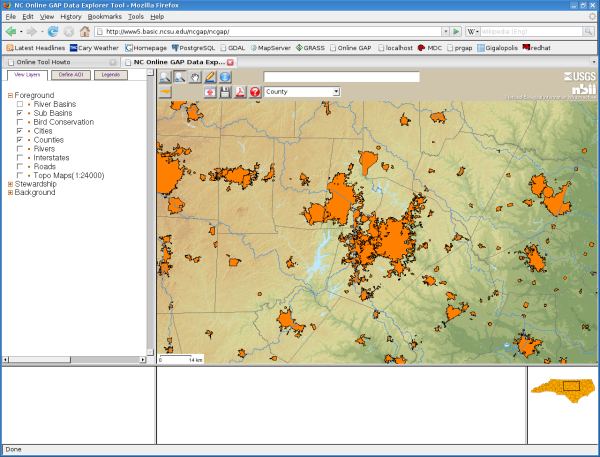This screenshot has width=600, height=457.
Task: Select the hand pan tool
Action: [x=195, y=77]
